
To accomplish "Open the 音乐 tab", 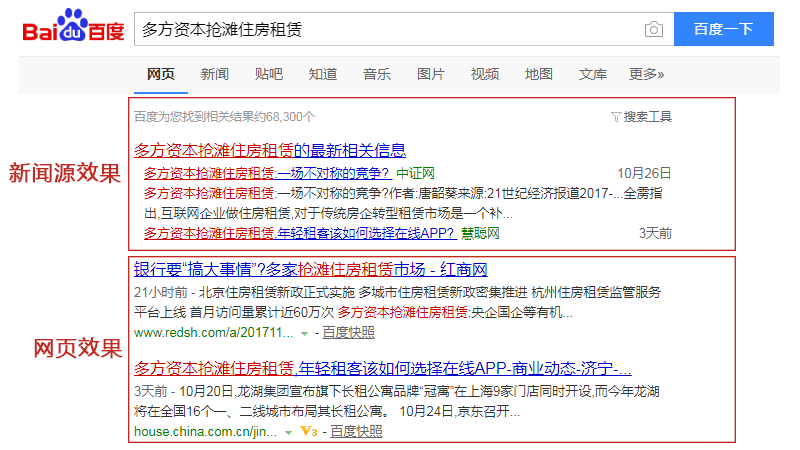I will 377,74.
